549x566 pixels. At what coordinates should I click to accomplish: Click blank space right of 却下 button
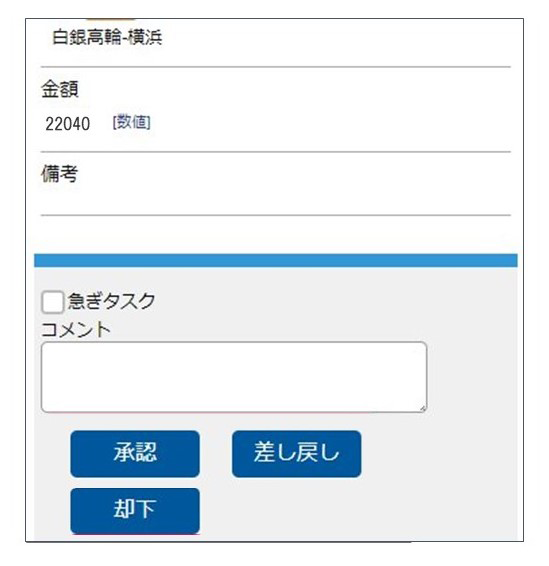coord(357,511)
